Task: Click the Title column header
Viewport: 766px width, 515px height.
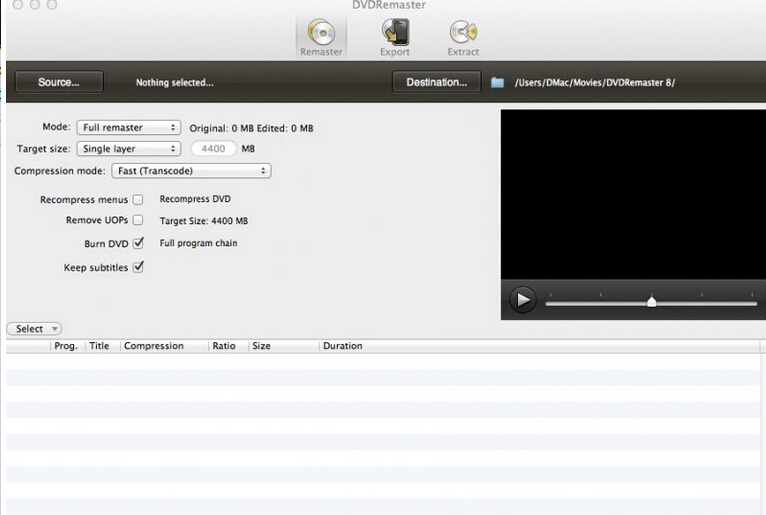Action: [x=99, y=346]
